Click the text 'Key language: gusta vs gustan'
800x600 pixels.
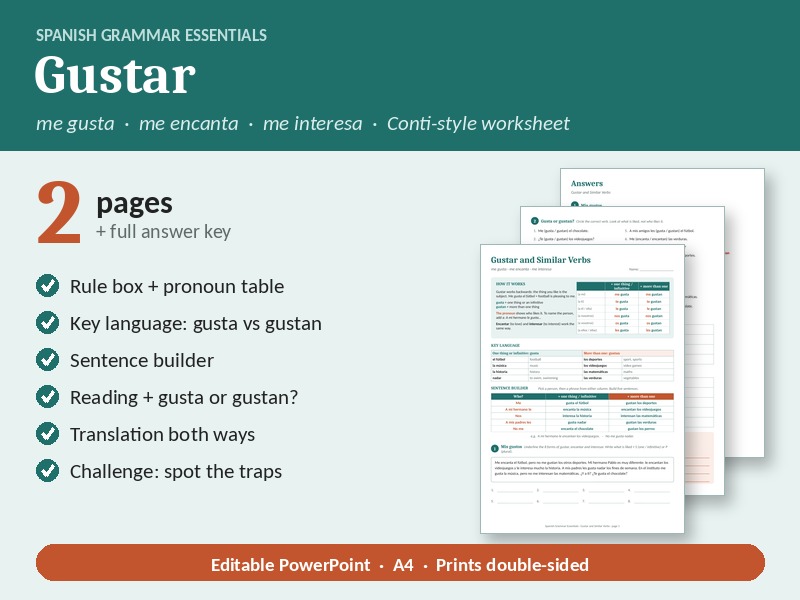pyautogui.click(x=195, y=323)
